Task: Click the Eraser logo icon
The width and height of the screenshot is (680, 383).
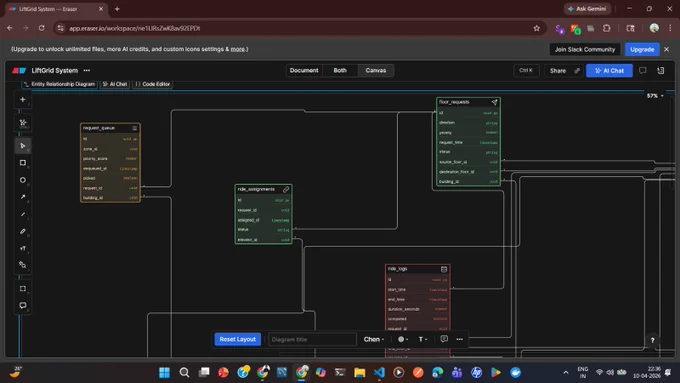Action: [19, 70]
